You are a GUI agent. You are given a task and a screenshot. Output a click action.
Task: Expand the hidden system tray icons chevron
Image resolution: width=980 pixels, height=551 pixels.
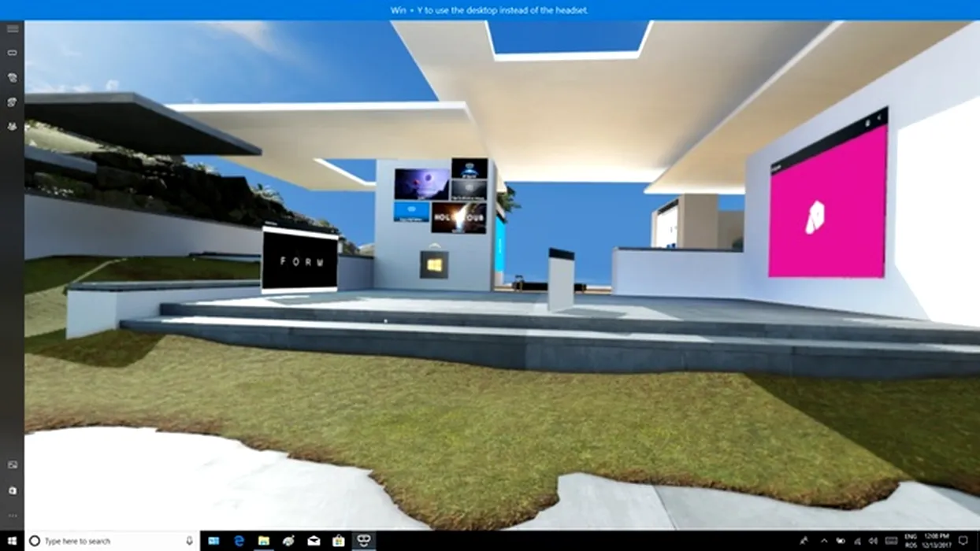click(825, 541)
